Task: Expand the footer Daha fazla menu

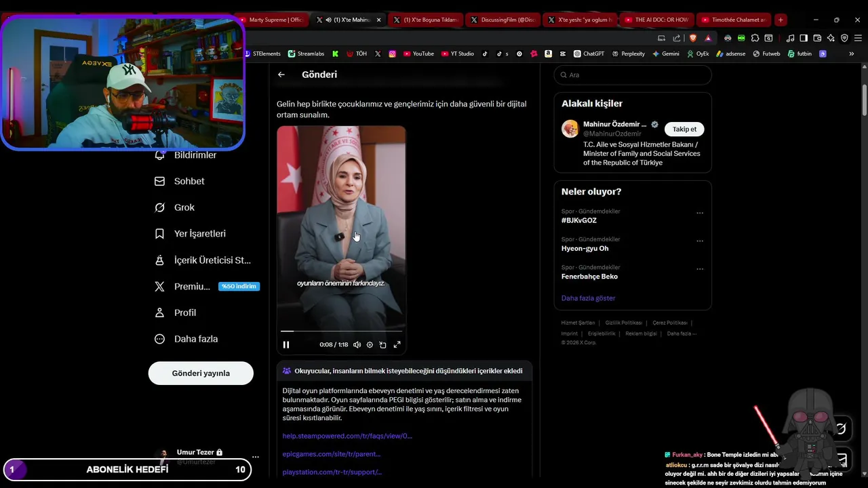Action: (682, 333)
